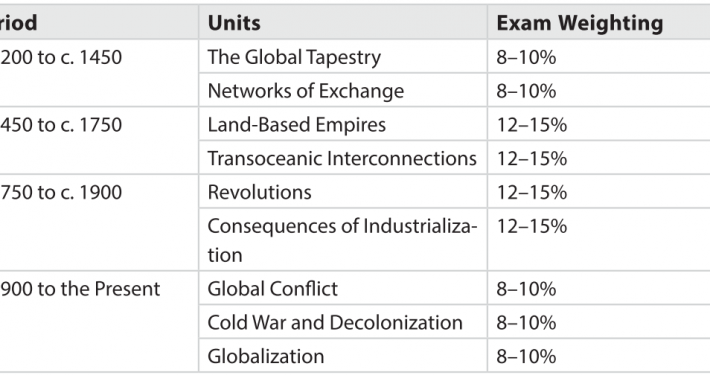The width and height of the screenshot is (710, 375).
Task: Click Cold War and Decolonization cell
Action: [343, 322]
